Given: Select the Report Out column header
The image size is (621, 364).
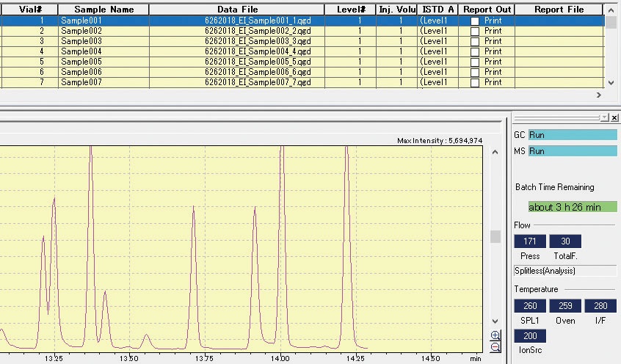Looking at the screenshot, I should coord(487,10).
